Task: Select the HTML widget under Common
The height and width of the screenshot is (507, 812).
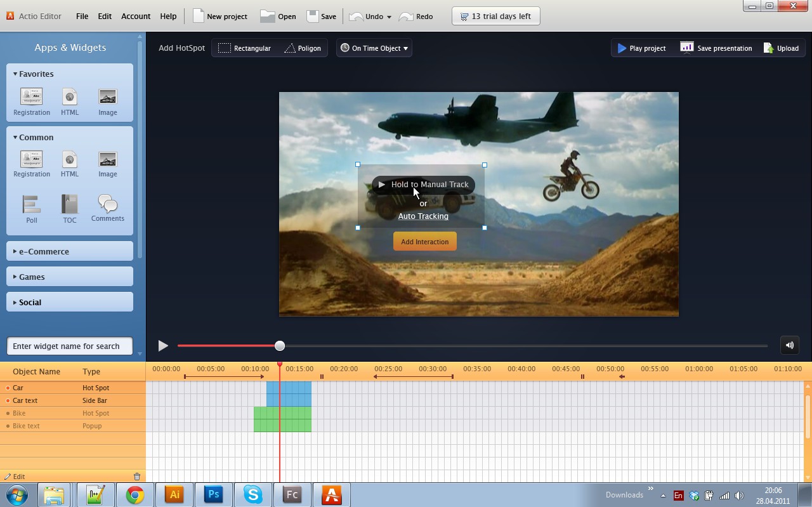Action: click(x=70, y=164)
